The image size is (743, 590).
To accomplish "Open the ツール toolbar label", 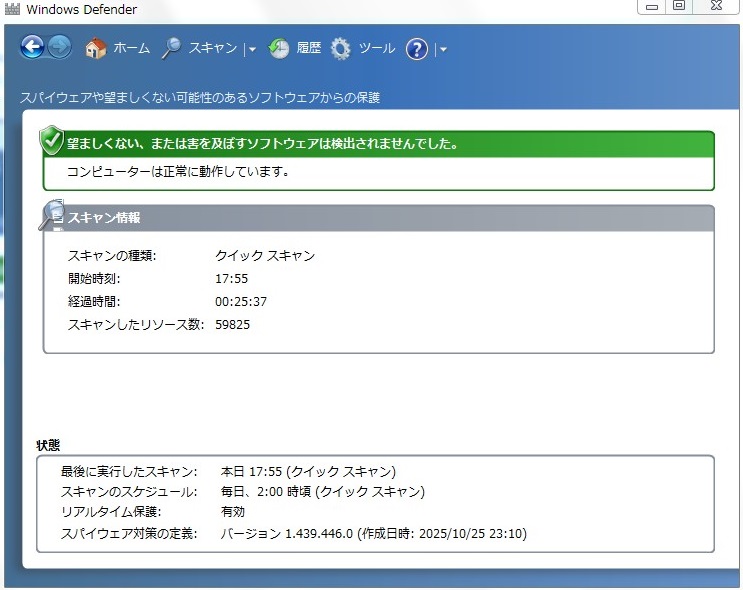I will tap(377, 48).
